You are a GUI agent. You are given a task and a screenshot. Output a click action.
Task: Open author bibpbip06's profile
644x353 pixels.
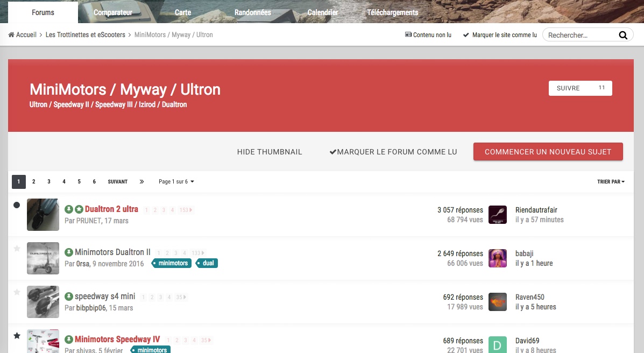pyautogui.click(x=91, y=308)
